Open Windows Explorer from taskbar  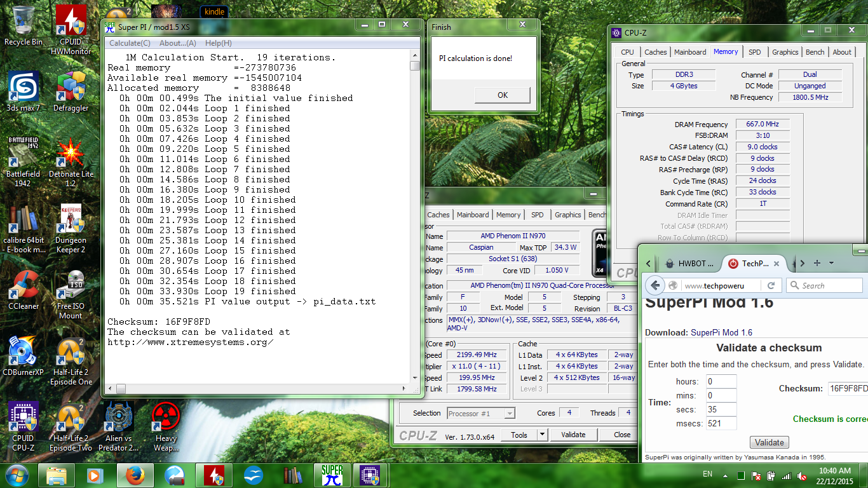click(56, 475)
